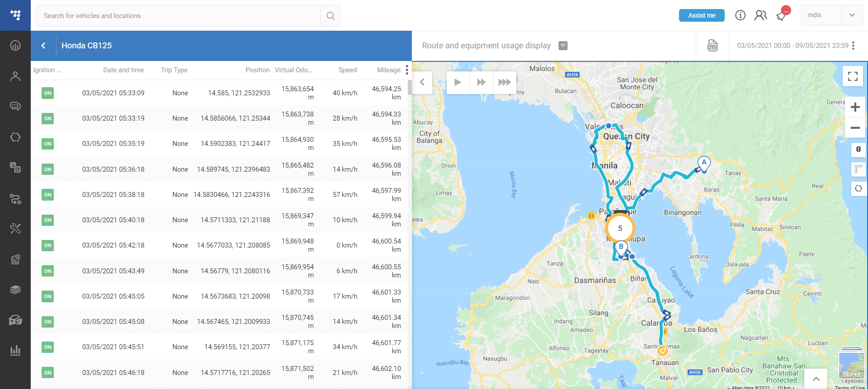Viewport: 868px width, 389px height.
Task: Zoom in on the map
Action: click(855, 107)
